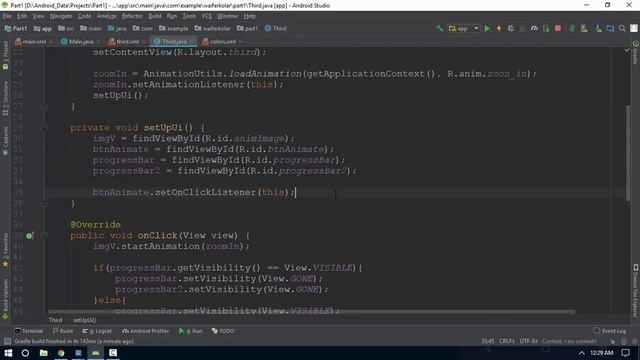Viewport: 640px width, 360px height.
Task: Open the VCS menu
Action: pyautogui.click(x=207, y=16)
